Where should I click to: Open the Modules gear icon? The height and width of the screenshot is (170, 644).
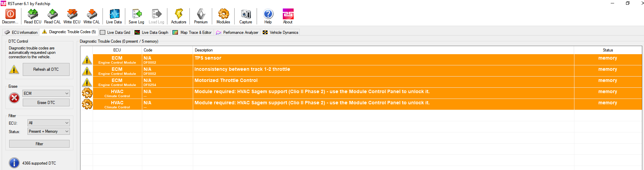[223, 14]
